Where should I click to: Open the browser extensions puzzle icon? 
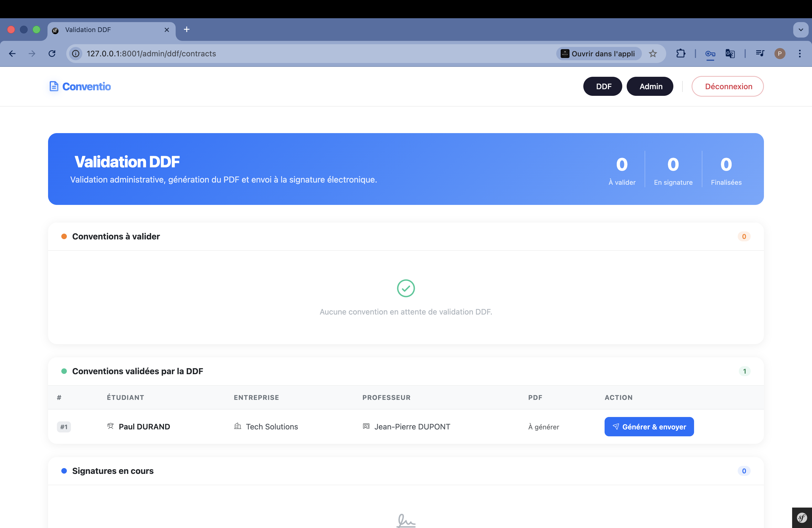680,54
